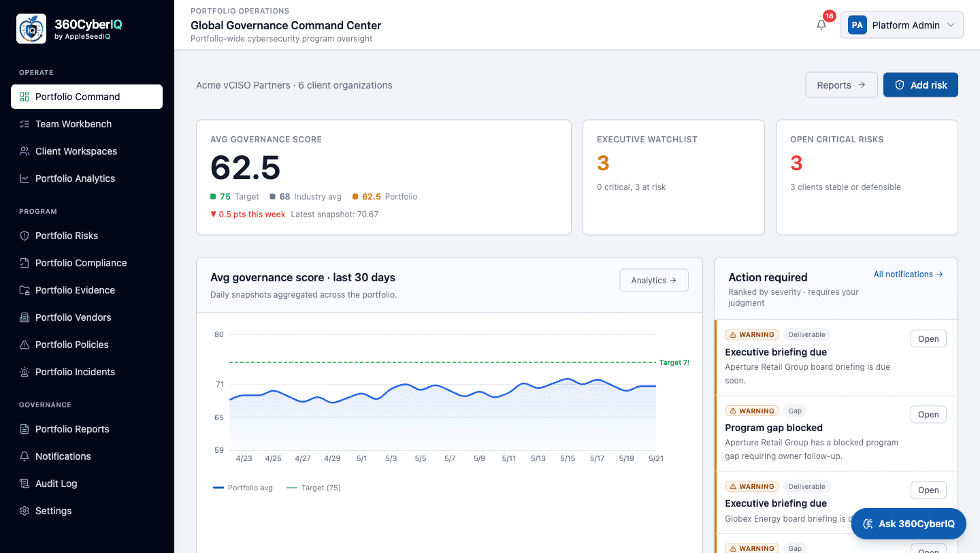Click the red down-trend triangle icon
980x553 pixels.
pos(213,214)
